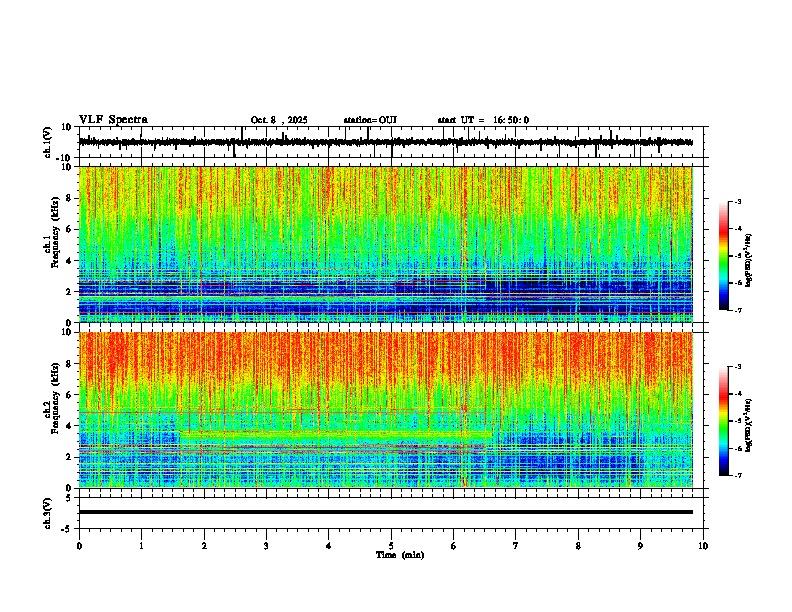
Task: Click the "-7" label on ch.1 color bar
Action: tap(738, 310)
